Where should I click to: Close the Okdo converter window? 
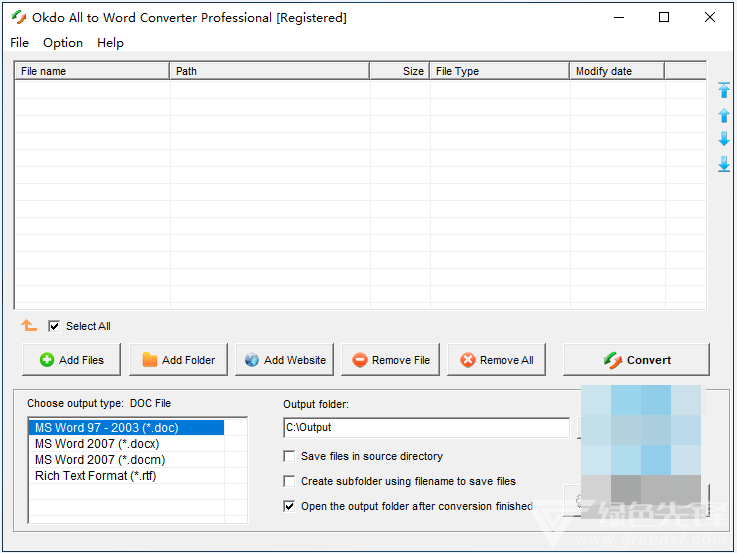click(710, 17)
